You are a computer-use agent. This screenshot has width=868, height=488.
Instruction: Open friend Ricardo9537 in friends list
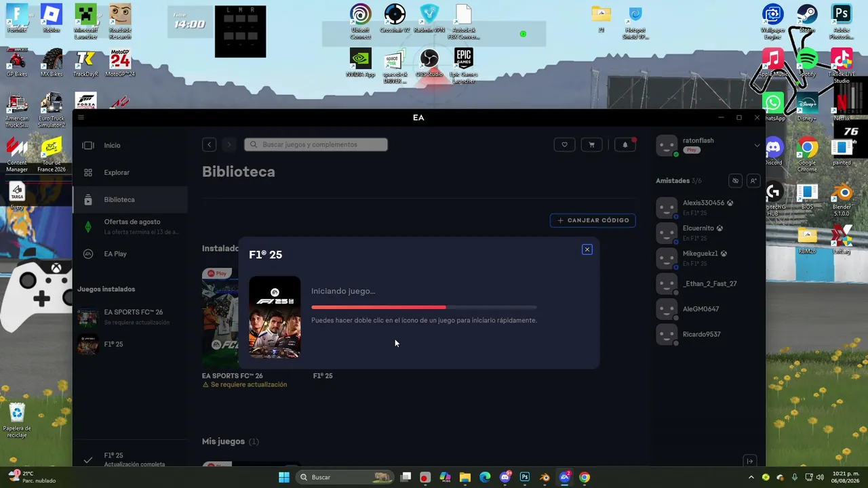[x=708, y=334]
